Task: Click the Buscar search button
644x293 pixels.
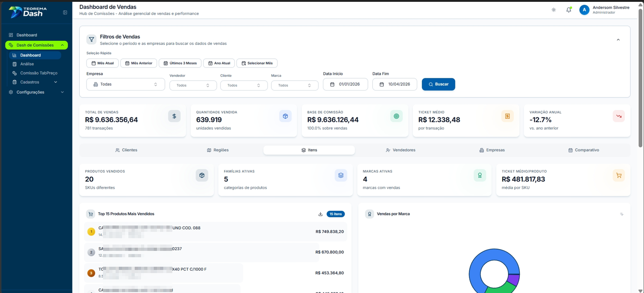Action: (439, 84)
